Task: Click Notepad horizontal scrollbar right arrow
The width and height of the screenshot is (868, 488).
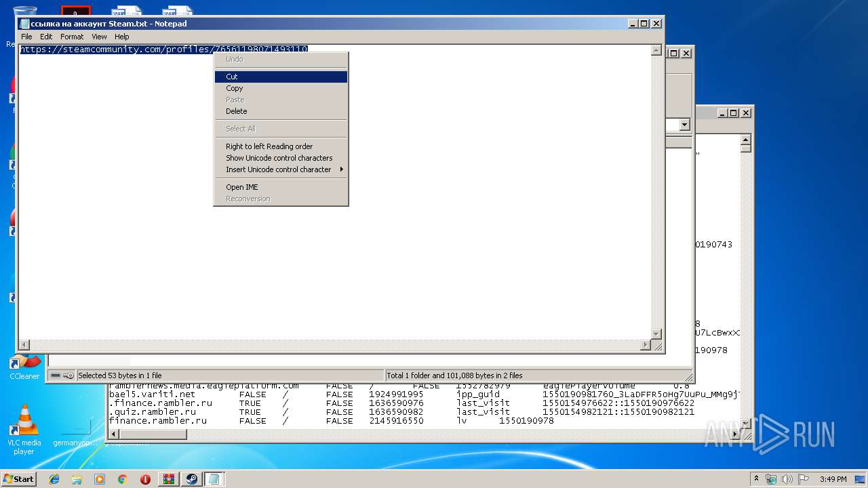Action: click(x=645, y=345)
